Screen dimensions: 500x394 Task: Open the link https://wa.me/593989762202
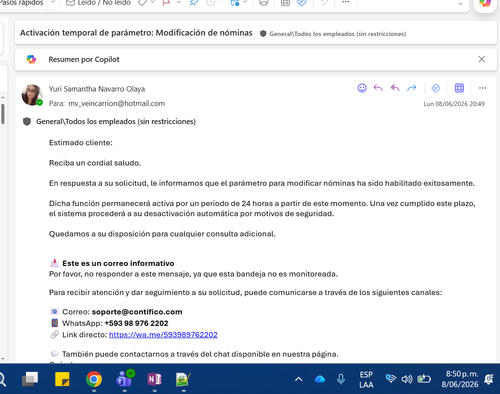pyautogui.click(x=163, y=335)
